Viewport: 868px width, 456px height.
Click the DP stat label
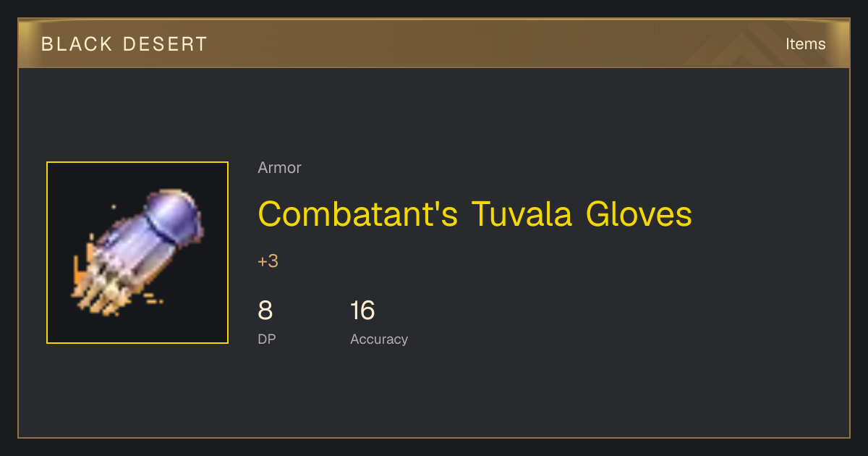pos(266,339)
